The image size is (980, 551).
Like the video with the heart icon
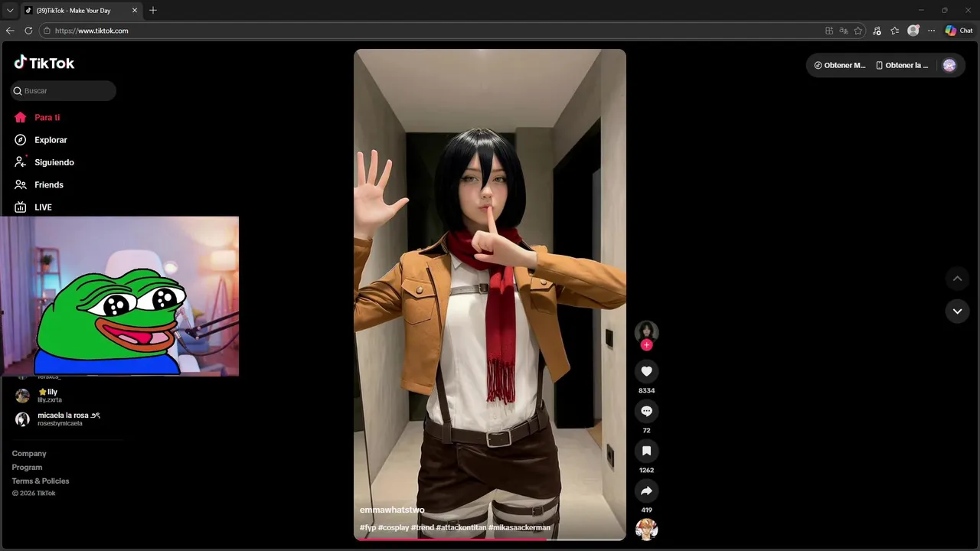[646, 371]
